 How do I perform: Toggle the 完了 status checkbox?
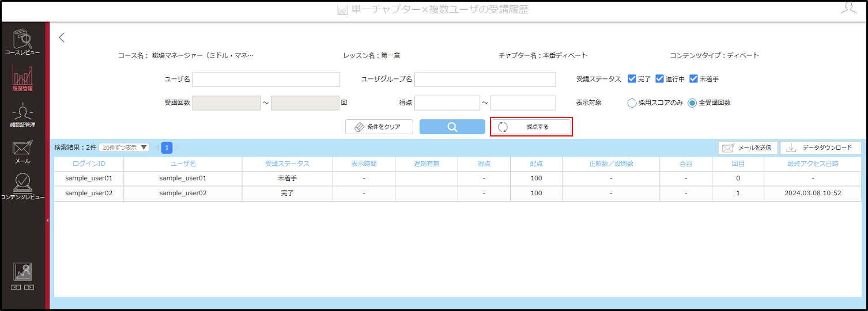pyautogui.click(x=632, y=79)
